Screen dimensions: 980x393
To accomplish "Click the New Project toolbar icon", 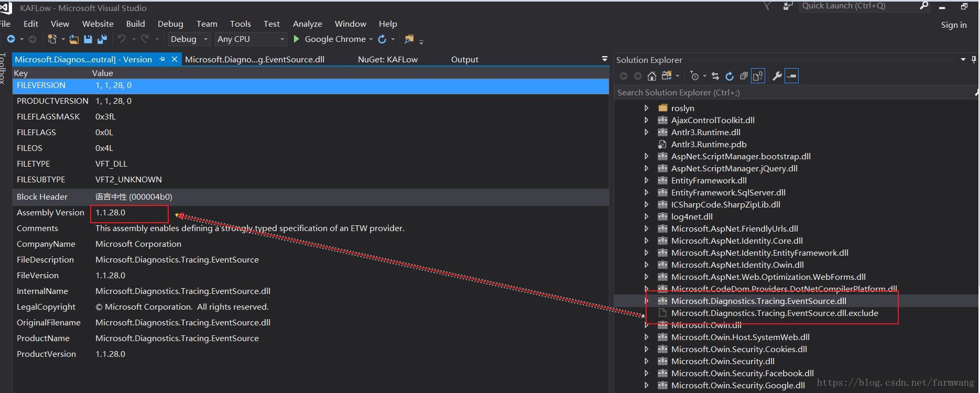I will (52, 39).
